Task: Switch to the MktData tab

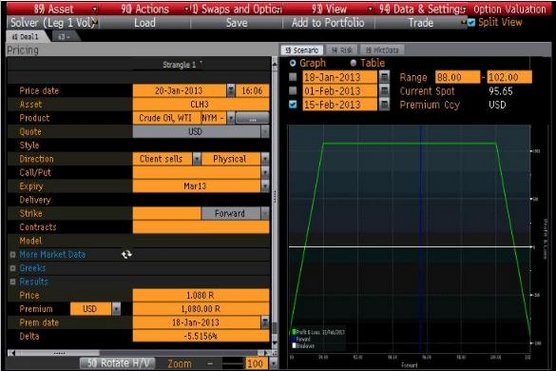Action: (382, 50)
